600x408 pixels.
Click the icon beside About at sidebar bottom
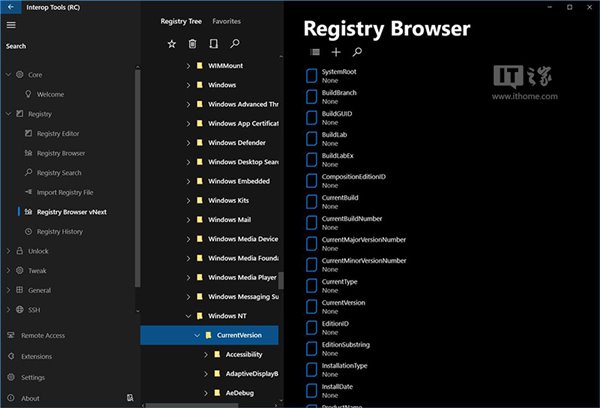coord(130,398)
